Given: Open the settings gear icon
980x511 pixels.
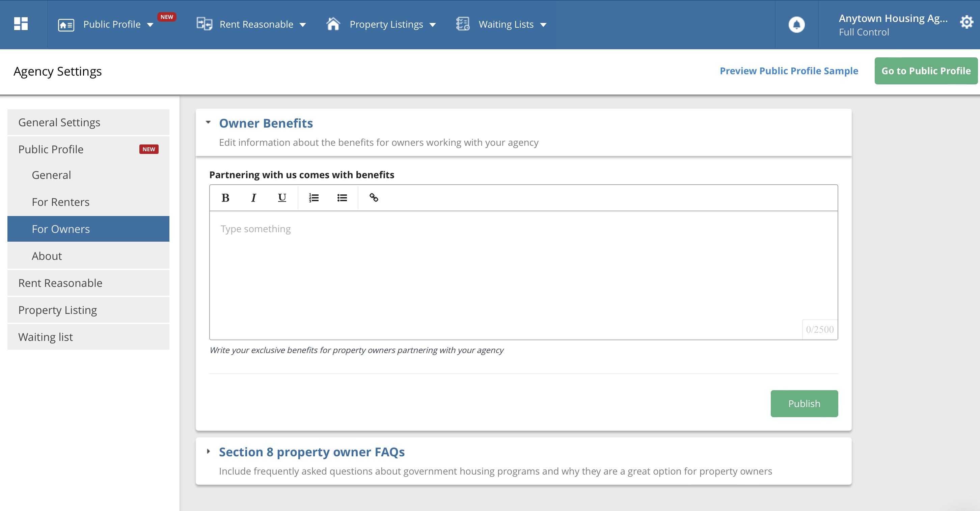Looking at the screenshot, I should coord(966,23).
